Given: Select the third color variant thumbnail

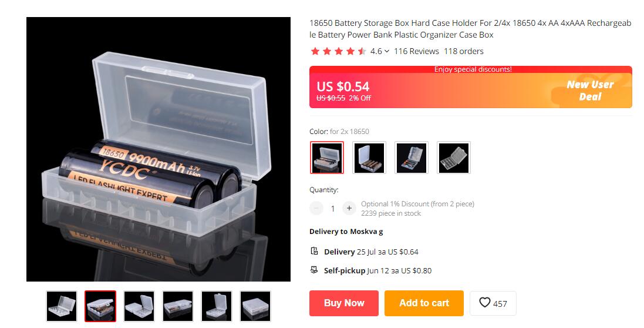Looking at the screenshot, I should point(412,158).
